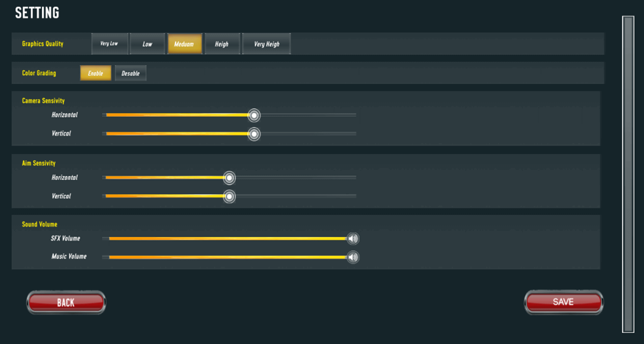Set graphics quality to Very Low

(x=109, y=44)
